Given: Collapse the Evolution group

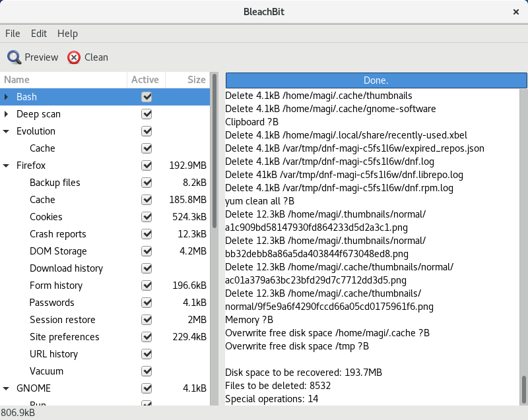Looking at the screenshot, I should coord(6,131).
